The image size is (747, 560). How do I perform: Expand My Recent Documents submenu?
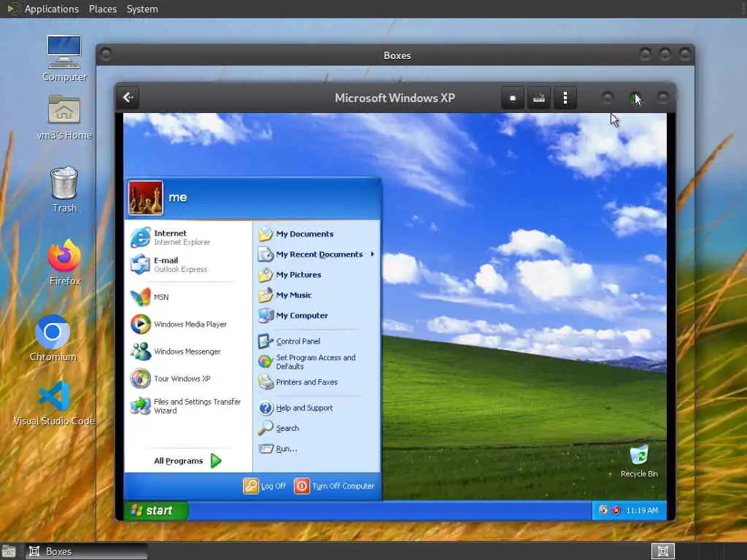click(317, 254)
